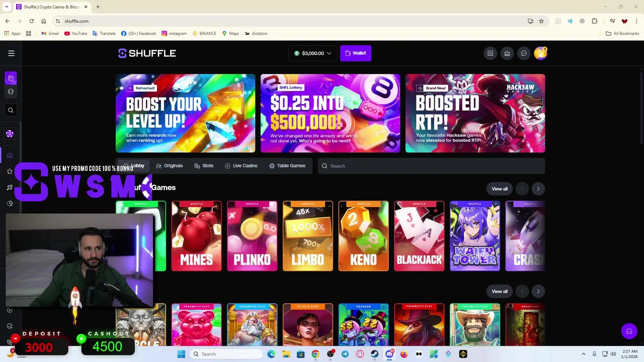The image size is (644, 362).
Task: Click View all for Shuffle Games
Action: pos(500,189)
